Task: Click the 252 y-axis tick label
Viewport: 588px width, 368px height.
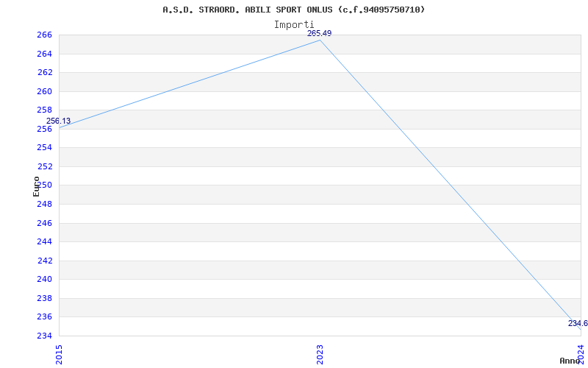Action: tap(44, 167)
